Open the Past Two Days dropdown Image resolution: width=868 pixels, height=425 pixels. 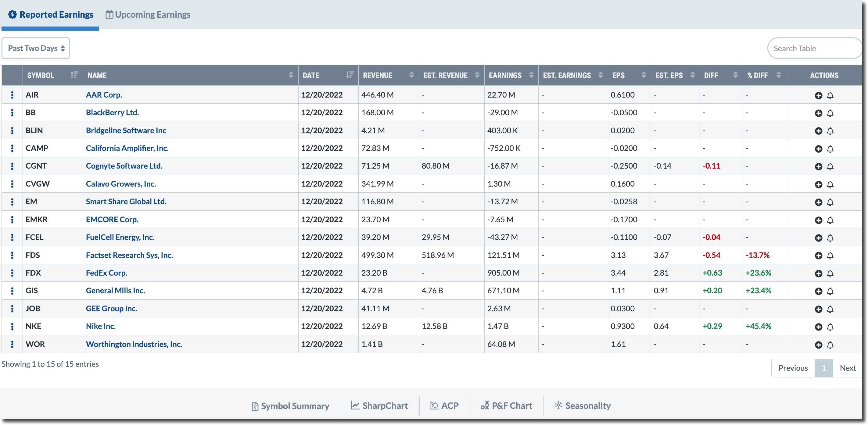(x=36, y=48)
